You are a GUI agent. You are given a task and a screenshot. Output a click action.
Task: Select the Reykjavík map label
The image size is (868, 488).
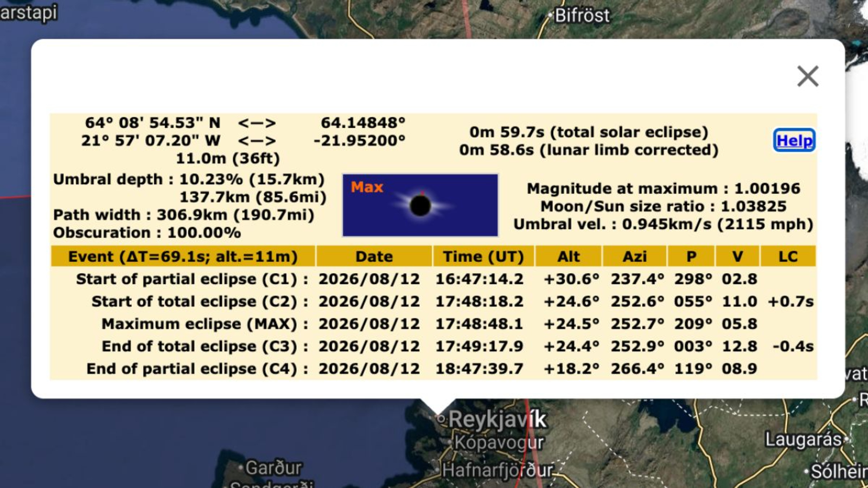point(497,419)
